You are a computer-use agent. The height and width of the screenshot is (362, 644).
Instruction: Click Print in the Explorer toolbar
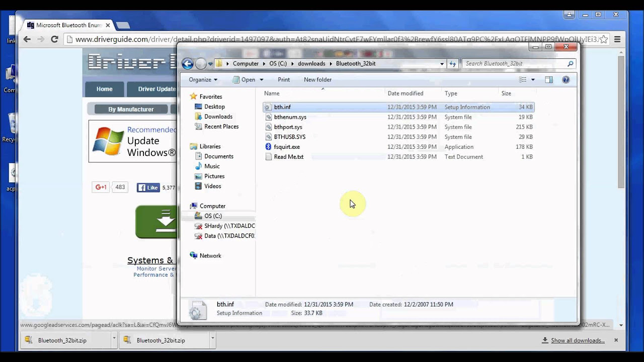(x=284, y=79)
